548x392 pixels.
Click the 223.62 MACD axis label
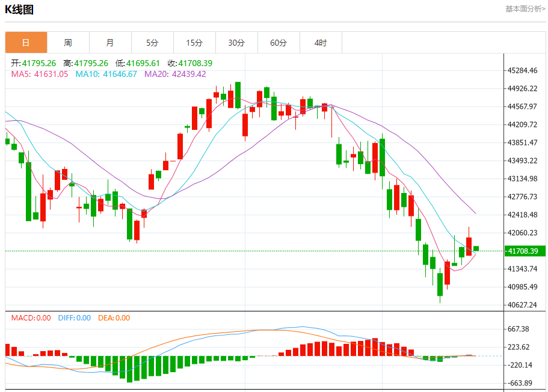coord(519,347)
